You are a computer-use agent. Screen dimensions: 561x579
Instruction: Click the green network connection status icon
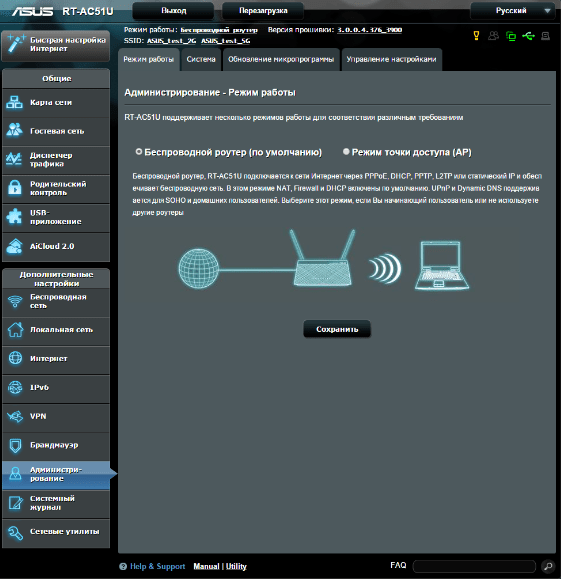[511, 36]
